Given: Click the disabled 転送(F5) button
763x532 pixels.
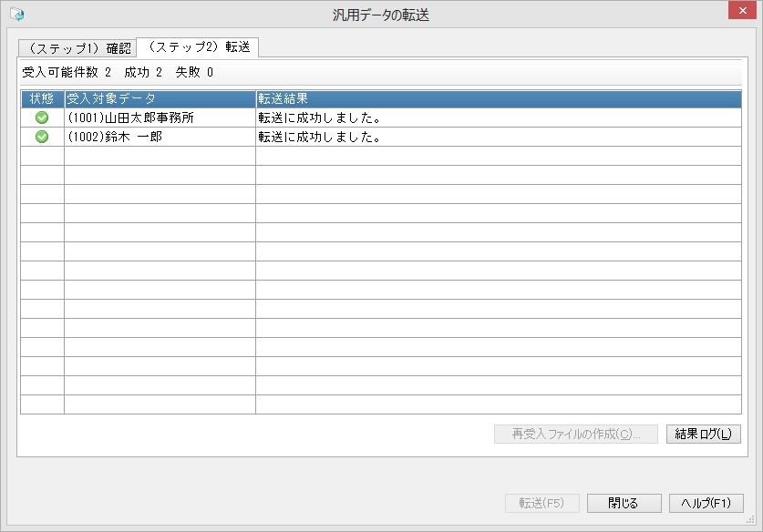Looking at the screenshot, I should (x=541, y=503).
